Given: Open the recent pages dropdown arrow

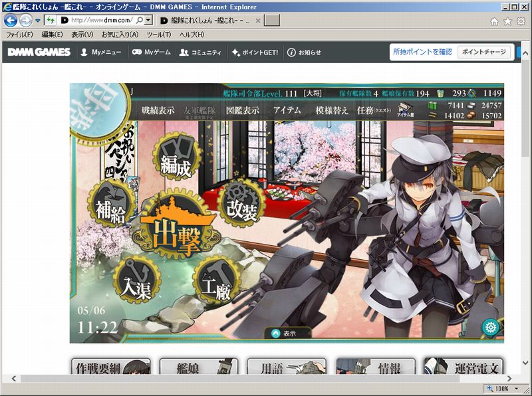Looking at the screenshot, I should pos(38,21).
